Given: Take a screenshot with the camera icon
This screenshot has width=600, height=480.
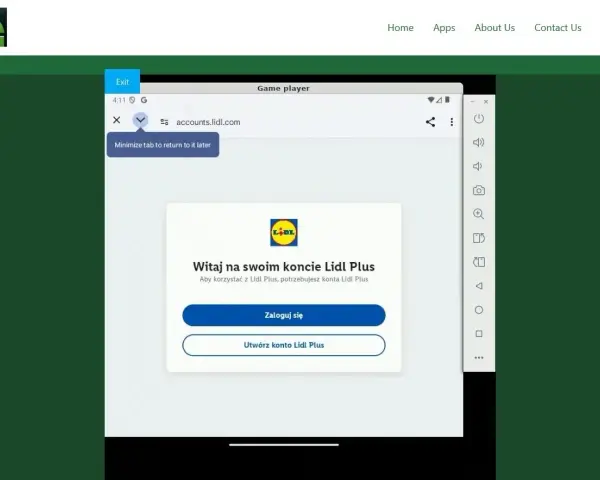Looking at the screenshot, I should (479, 190).
